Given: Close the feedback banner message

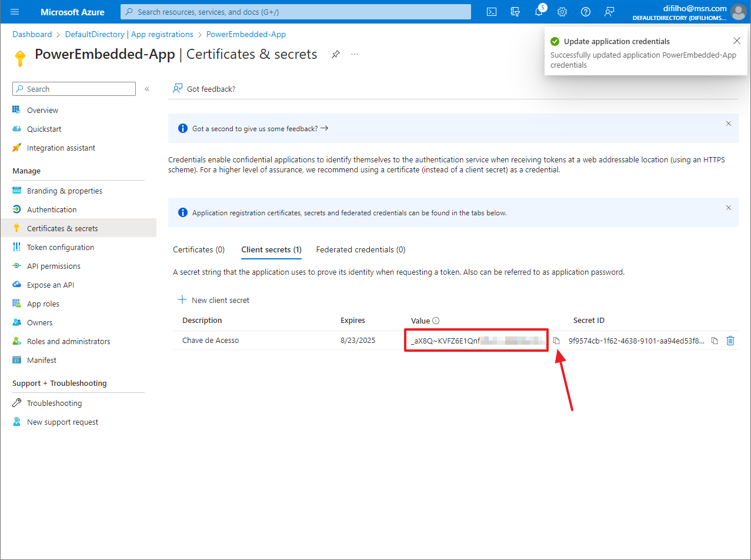Looking at the screenshot, I should click(x=729, y=124).
